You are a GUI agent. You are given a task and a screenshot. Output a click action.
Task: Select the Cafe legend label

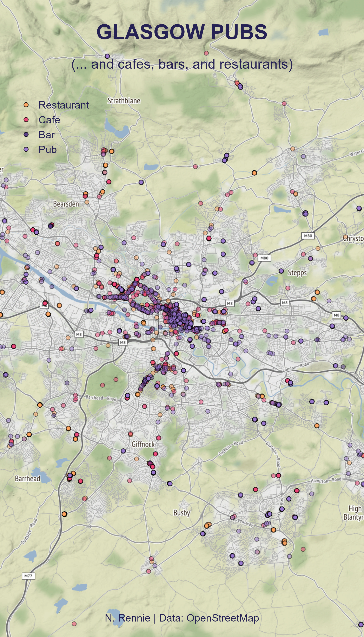coord(49,120)
